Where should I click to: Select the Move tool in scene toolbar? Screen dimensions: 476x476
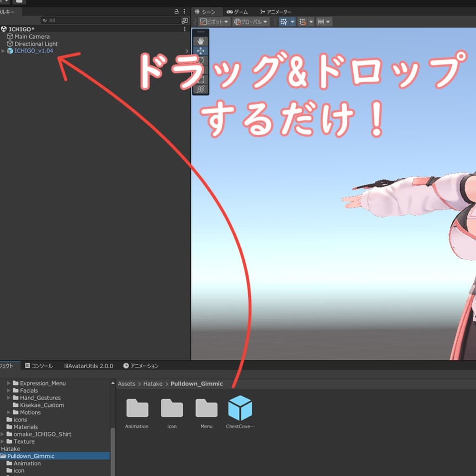[x=201, y=51]
